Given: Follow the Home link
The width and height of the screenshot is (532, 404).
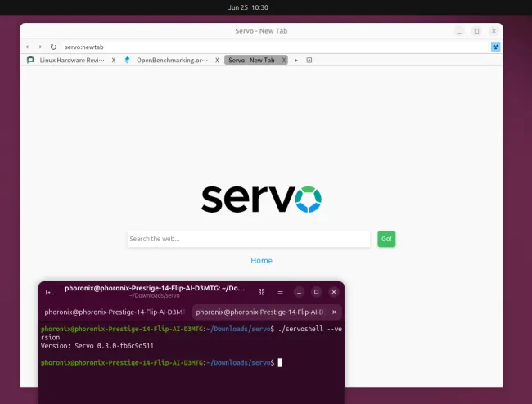Looking at the screenshot, I should coord(261,260).
